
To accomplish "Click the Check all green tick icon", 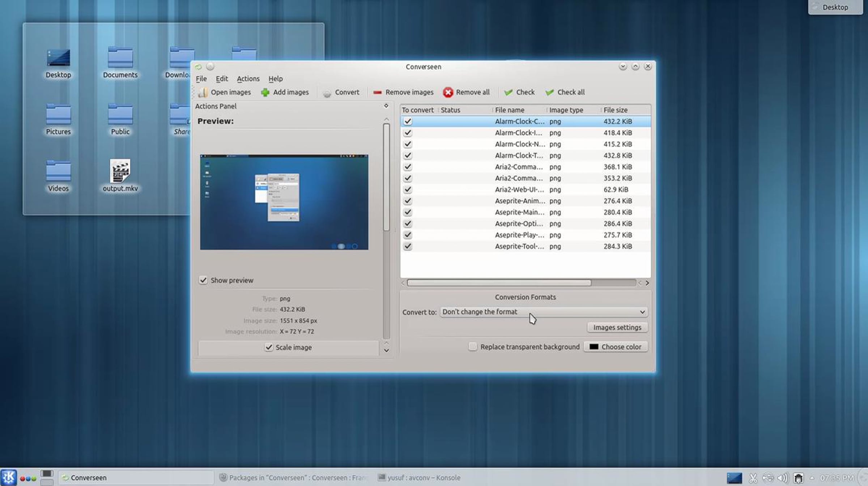I will point(549,93).
